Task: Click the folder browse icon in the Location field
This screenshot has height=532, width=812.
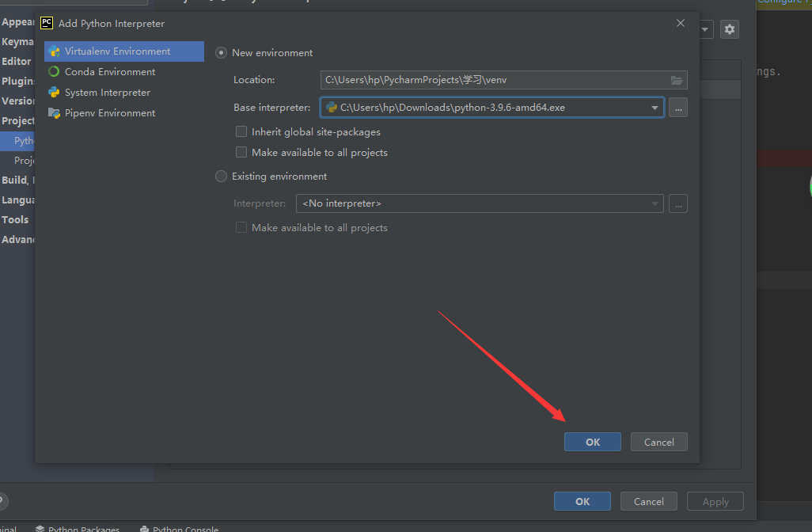Action: click(x=677, y=80)
